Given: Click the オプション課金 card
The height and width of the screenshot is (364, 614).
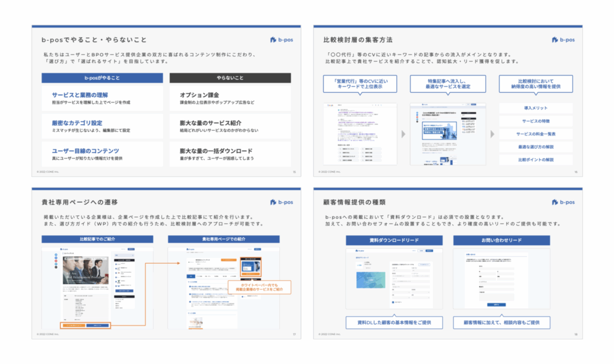Looking at the screenshot, I should click(230, 98).
